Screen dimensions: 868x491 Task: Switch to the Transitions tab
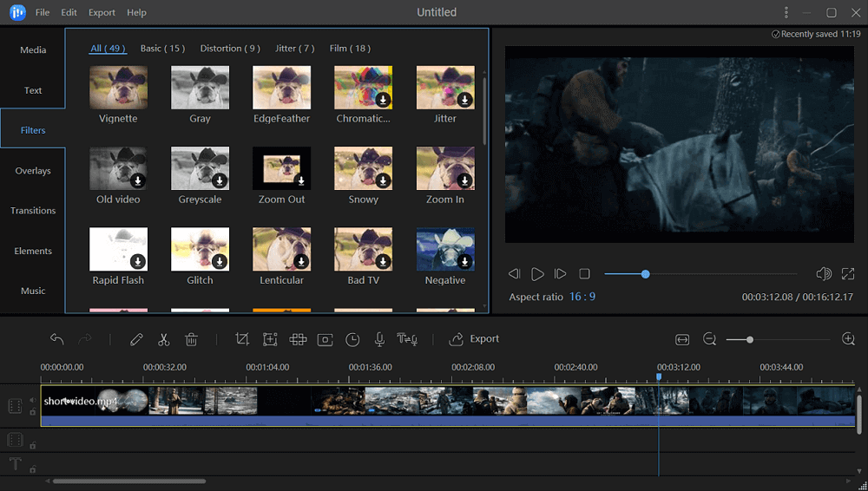point(33,211)
